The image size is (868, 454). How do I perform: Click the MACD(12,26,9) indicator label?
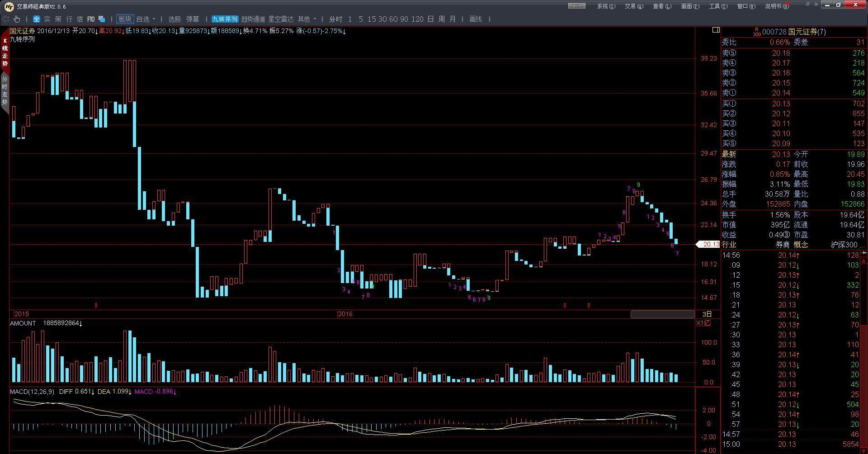[x=32, y=392]
